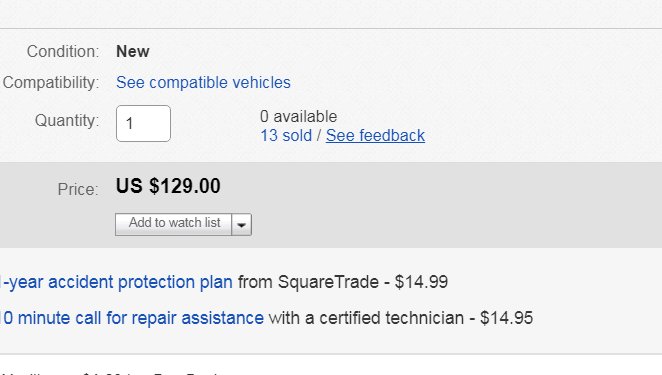Screen dimensions: 662x375
Task: Open the See feedback link
Action: (375, 136)
